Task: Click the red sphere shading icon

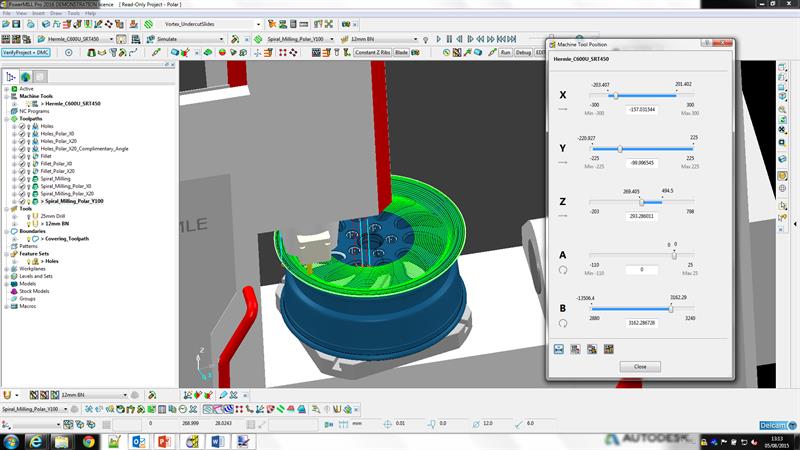Action: pos(222,53)
